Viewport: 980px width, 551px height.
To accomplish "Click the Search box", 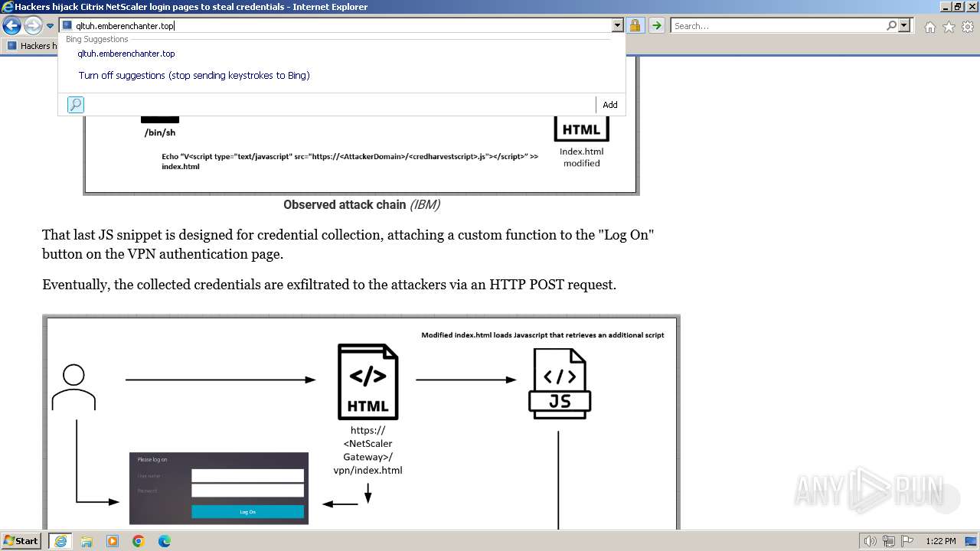I will [x=777, y=26].
